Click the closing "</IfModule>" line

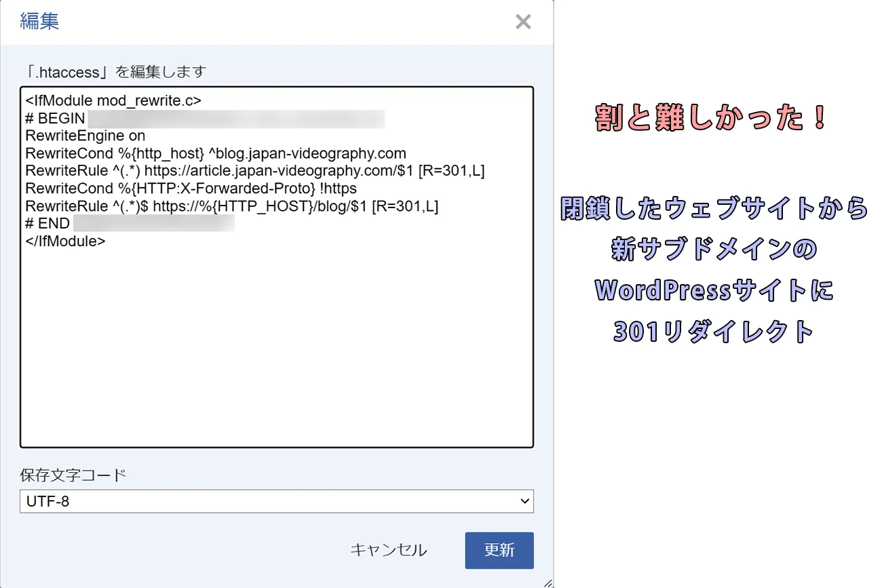coord(65,241)
